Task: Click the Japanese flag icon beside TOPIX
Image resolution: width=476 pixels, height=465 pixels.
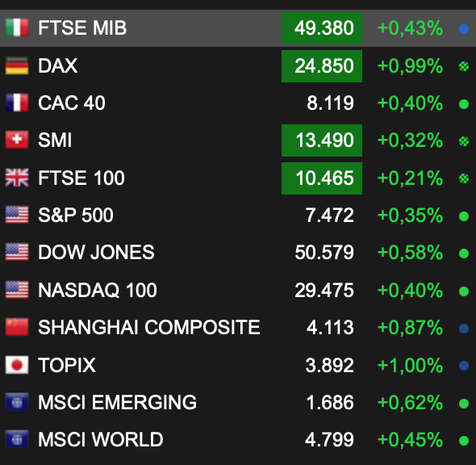Action: coord(17,365)
